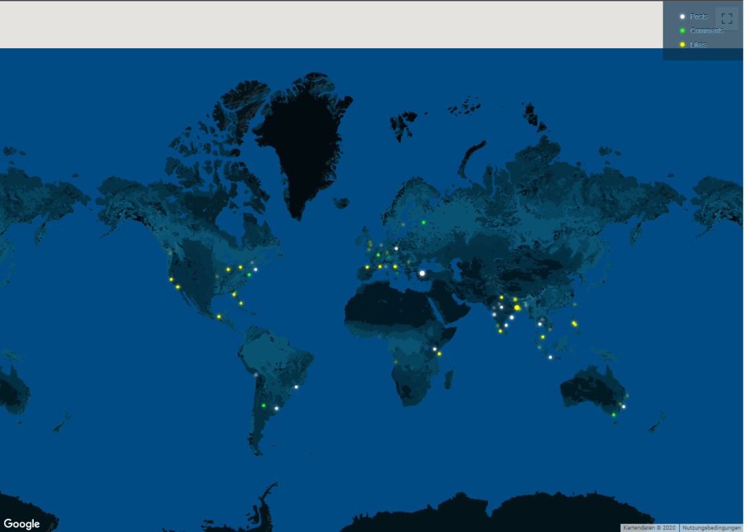The image size is (756, 532).
Task: Click the Kartendaten © 2020 attribution
Action: coord(648,528)
